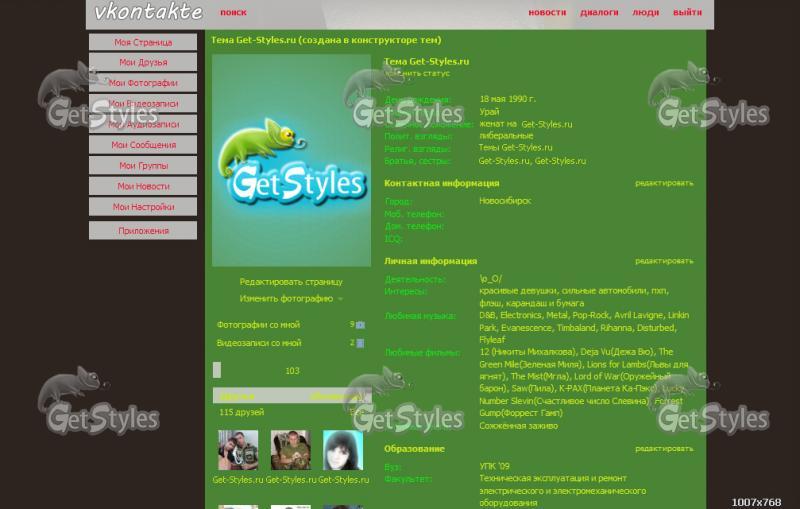
Task: Click Get-Styles.ru after женат на
Action: [546, 124]
